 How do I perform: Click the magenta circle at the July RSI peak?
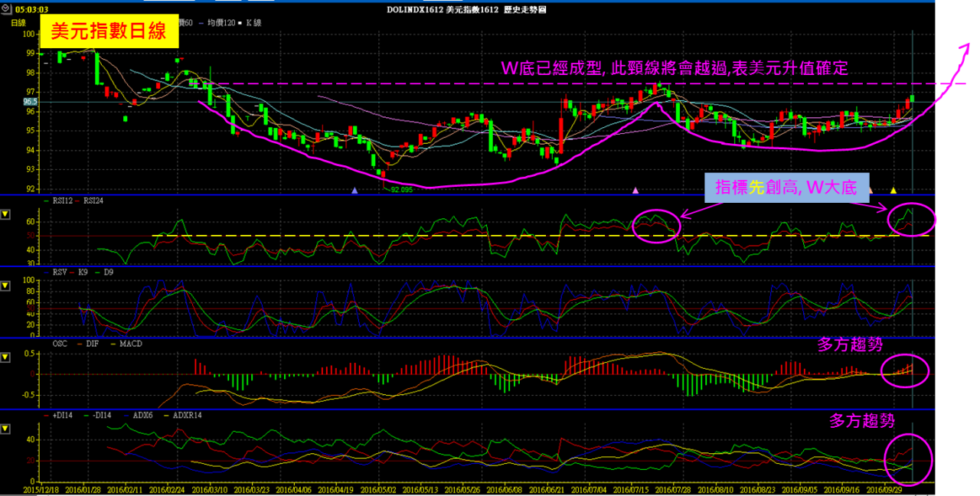[656, 226]
